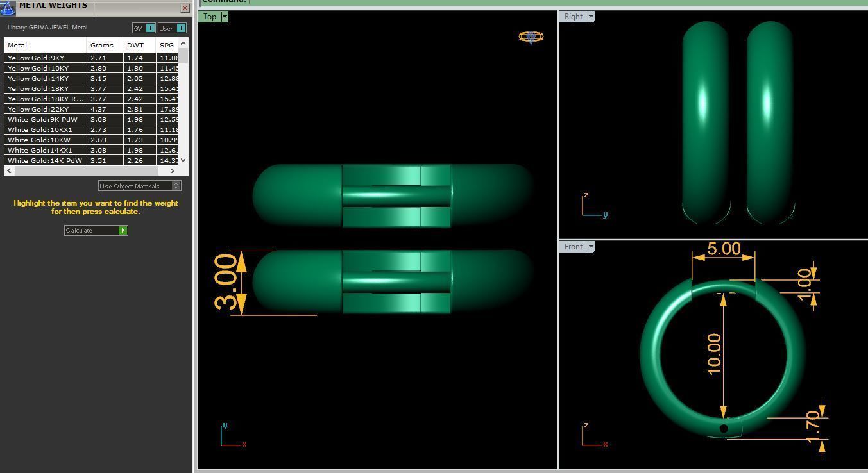The image size is (868, 473).
Task: Click the 2.69 grams value cell
Action: pyautogui.click(x=105, y=140)
